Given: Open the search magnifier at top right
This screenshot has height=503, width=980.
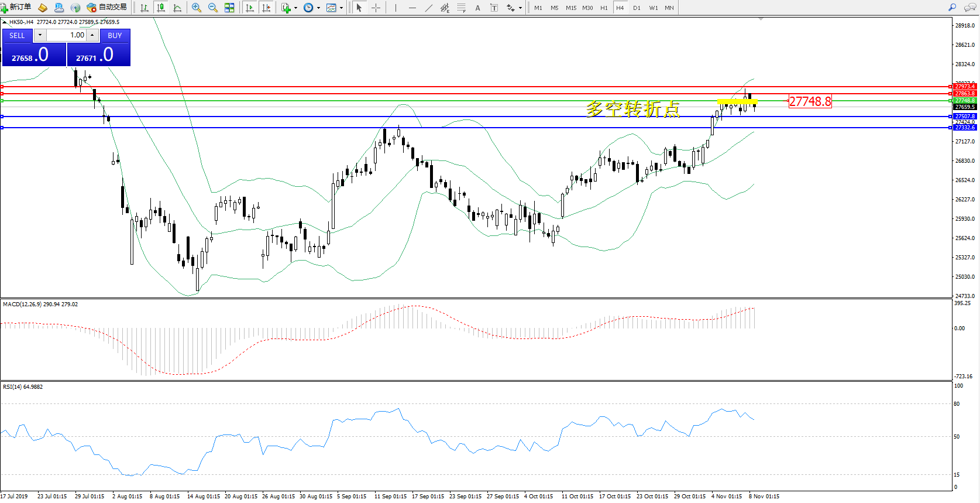Looking at the screenshot, I should [952, 8].
